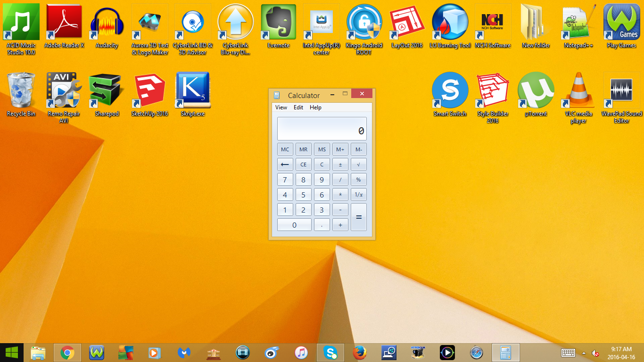This screenshot has height=362, width=644.
Task: Launch µTorrent desktop shortcut
Action: [536, 94]
